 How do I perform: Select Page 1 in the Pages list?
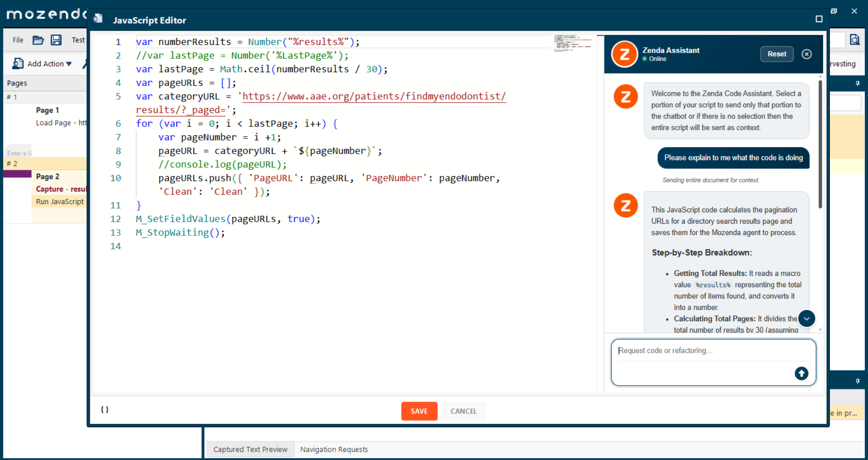pyautogui.click(x=48, y=110)
